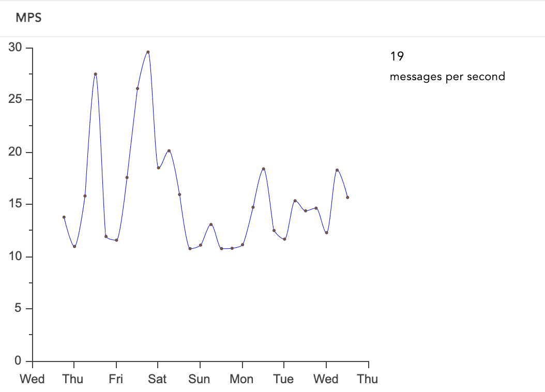Click the 'messages per second' label
Screen dimensions: 545x392
pyautogui.click(x=447, y=77)
